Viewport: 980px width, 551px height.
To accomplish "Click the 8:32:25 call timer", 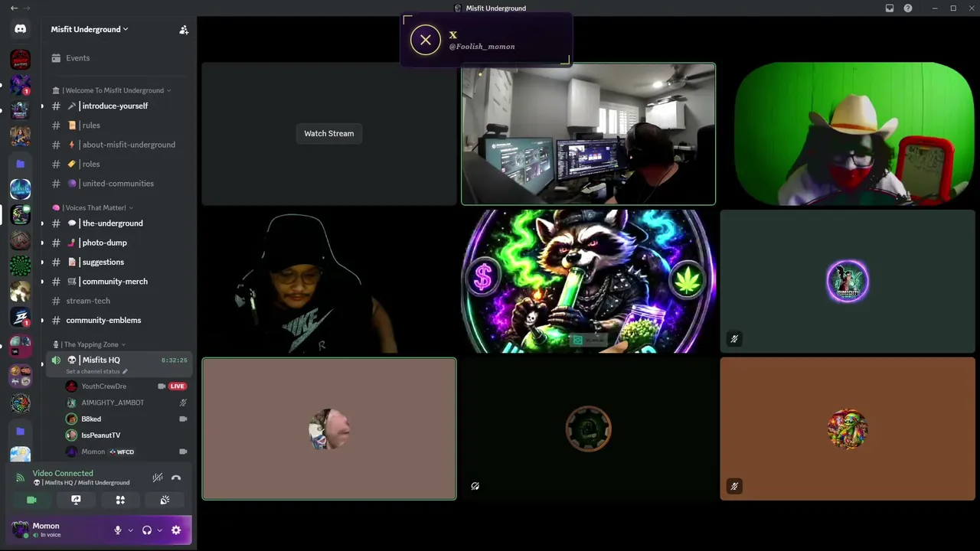I will point(174,360).
